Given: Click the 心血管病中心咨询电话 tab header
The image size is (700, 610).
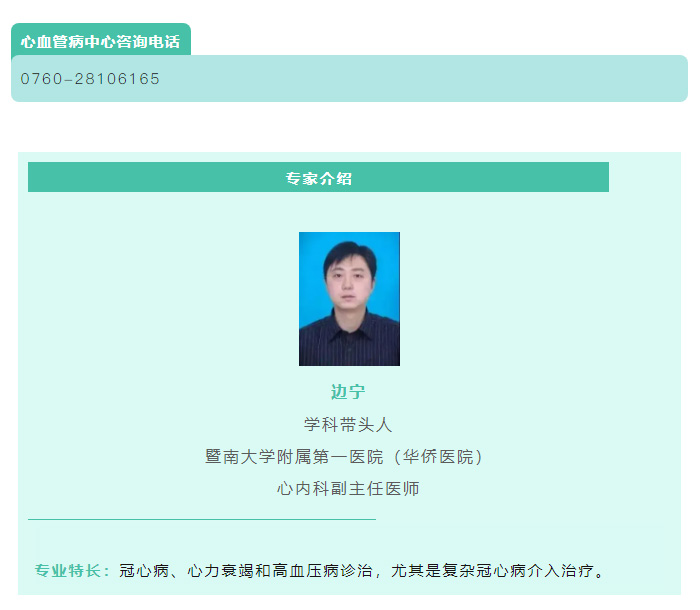Looking at the screenshot, I should pyautogui.click(x=101, y=40).
